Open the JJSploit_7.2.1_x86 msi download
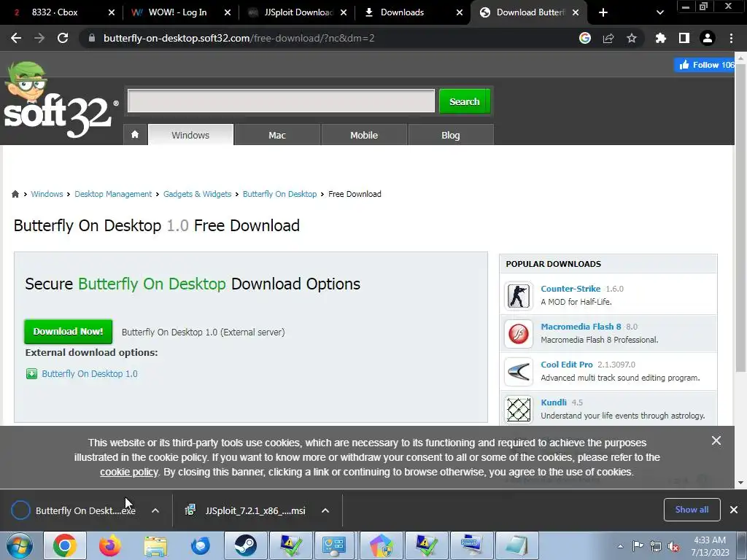Image resolution: width=747 pixels, height=560 pixels. [x=245, y=510]
